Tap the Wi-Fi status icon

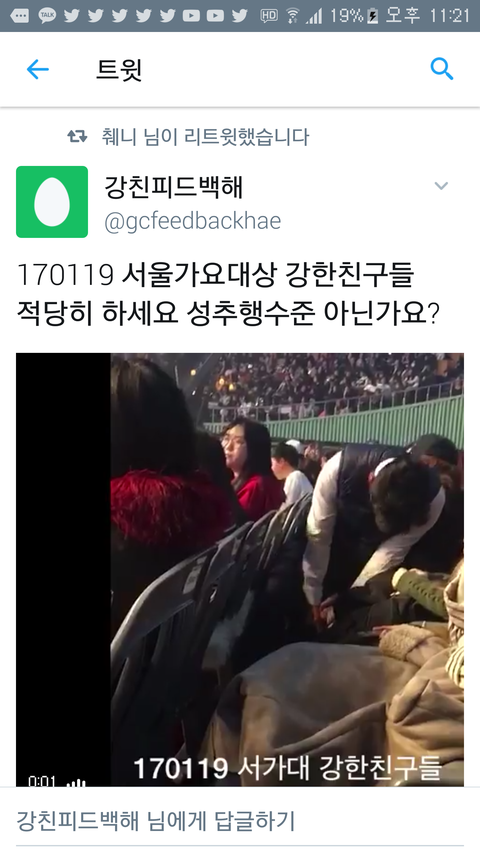[x=293, y=16]
